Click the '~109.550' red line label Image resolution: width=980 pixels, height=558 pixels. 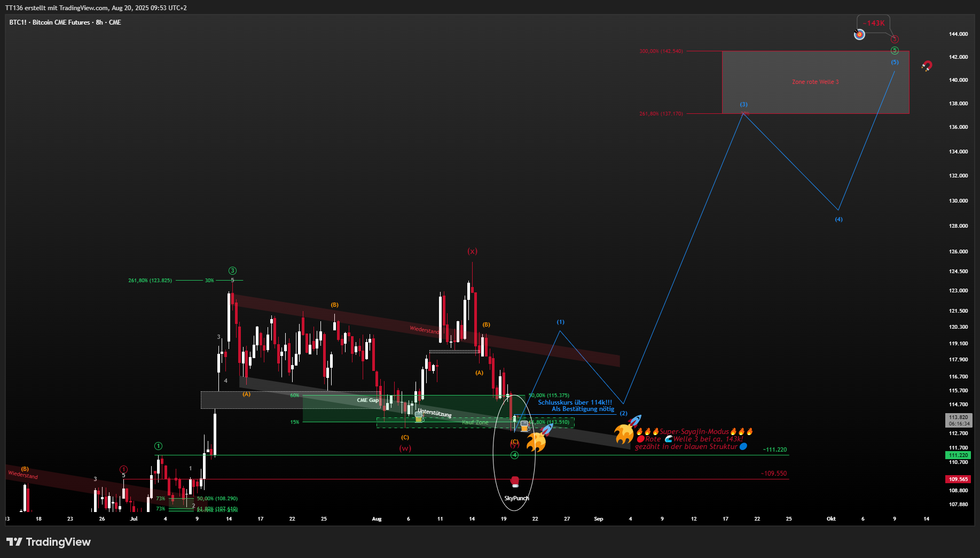coord(774,473)
